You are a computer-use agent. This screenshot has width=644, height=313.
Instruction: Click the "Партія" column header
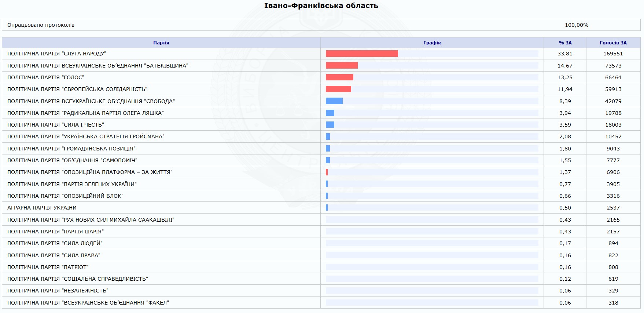[161, 43]
